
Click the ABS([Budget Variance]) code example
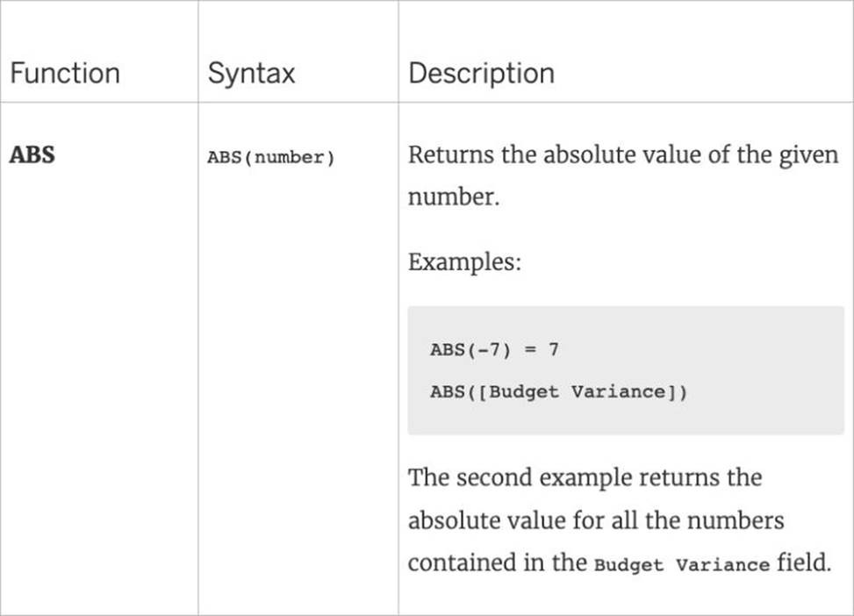[x=558, y=391]
